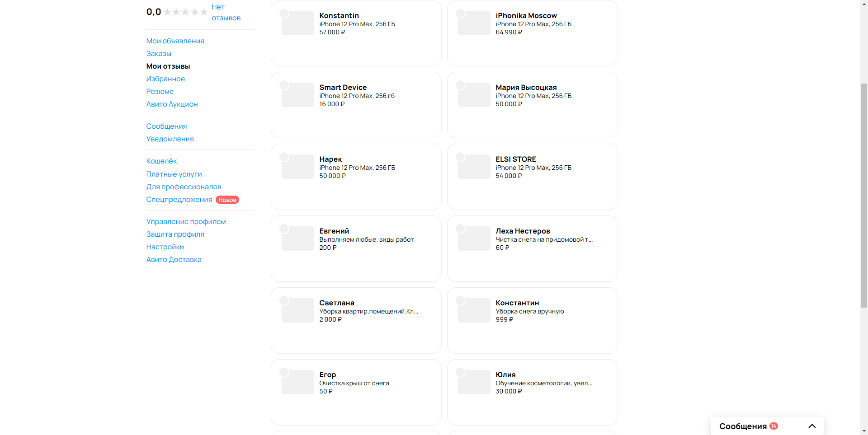Screen dimensions: 868x435
Task: Open Платные услуги
Action: click(174, 174)
